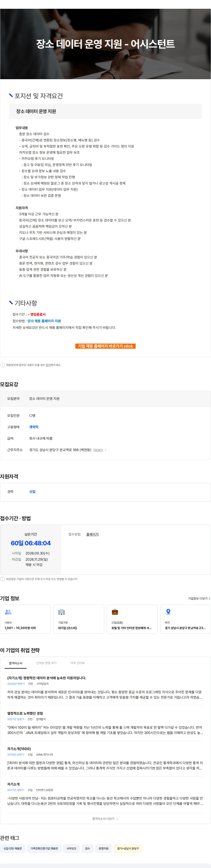
Task: Click the 사원수 1,001~10,000명 card
Action: (x=25, y=619)
